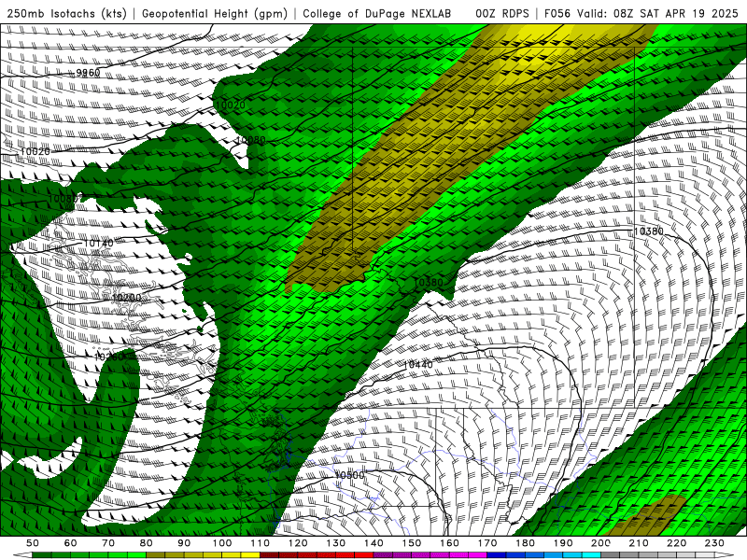Click the 10500 height contour label
Image resolution: width=747 pixels, height=560 pixels.
[x=349, y=475]
